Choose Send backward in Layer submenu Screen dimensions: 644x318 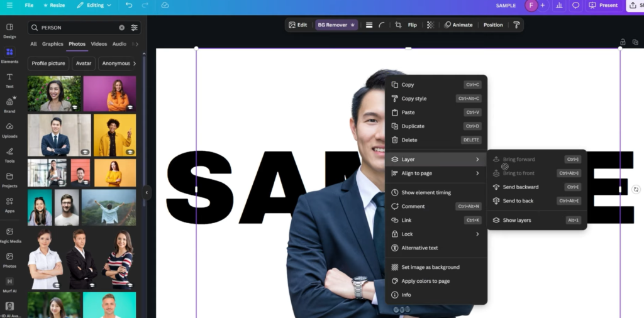point(537,187)
